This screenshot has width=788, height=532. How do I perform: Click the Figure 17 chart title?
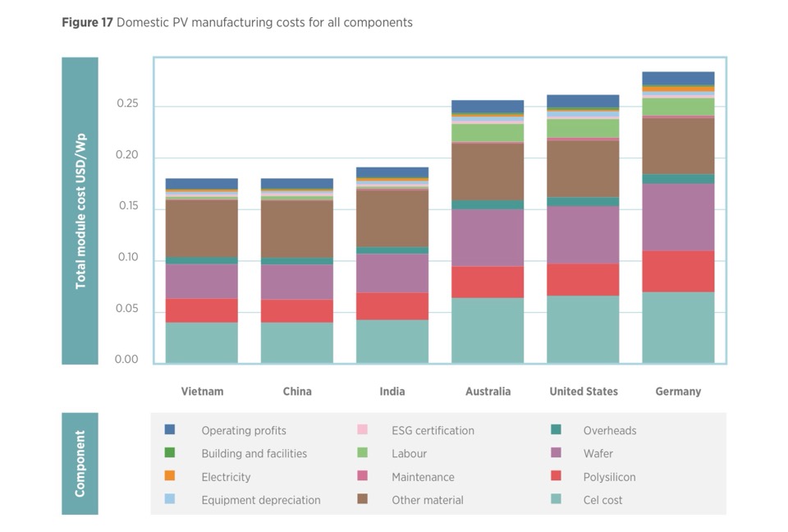click(237, 22)
